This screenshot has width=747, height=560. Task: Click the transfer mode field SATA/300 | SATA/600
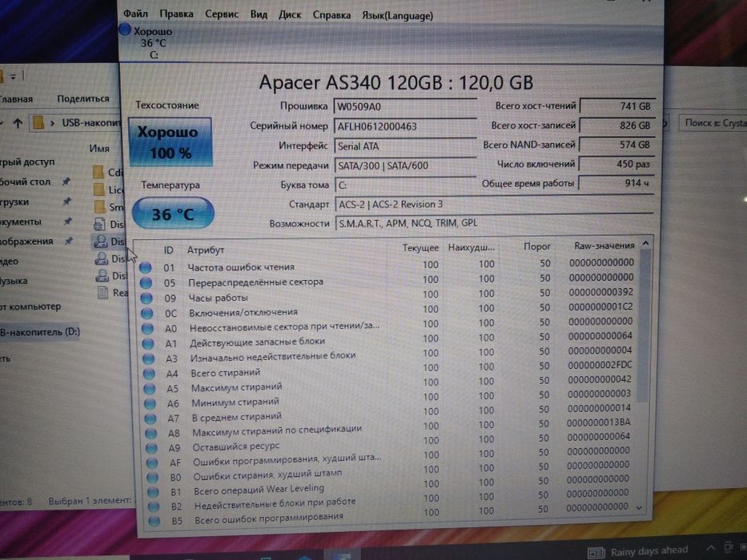click(x=405, y=166)
